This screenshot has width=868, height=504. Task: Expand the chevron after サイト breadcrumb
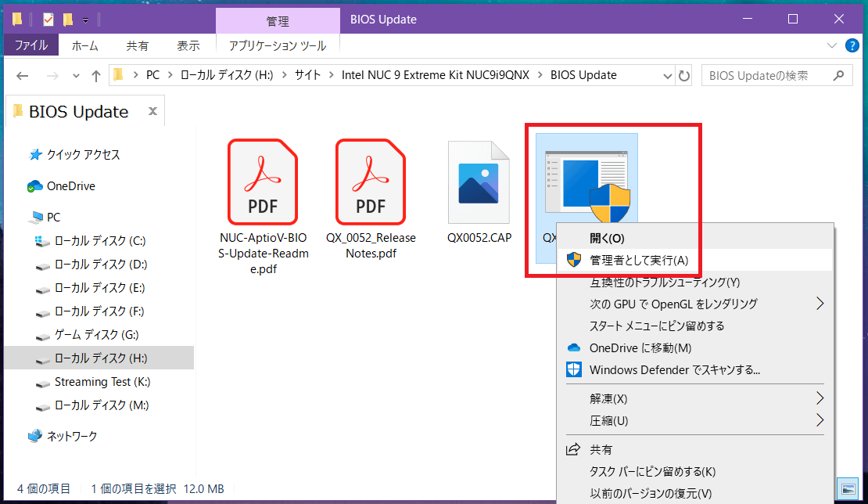point(331,75)
